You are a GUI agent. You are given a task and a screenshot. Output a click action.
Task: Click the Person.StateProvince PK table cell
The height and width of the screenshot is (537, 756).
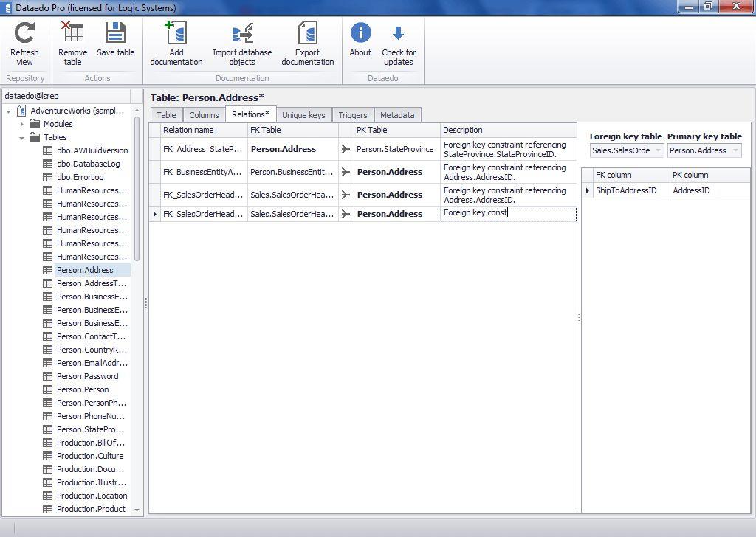click(396, 149)
